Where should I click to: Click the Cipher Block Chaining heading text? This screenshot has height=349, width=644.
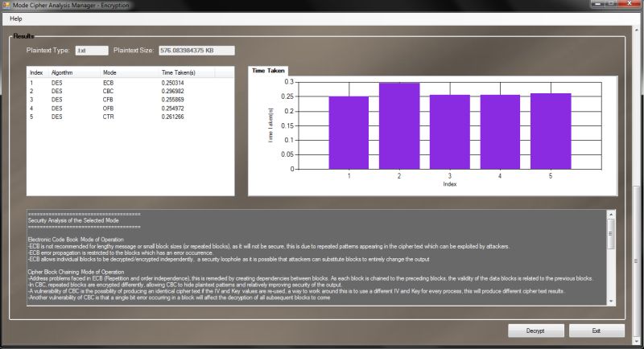pyautogui.click(x=76, y=272)
